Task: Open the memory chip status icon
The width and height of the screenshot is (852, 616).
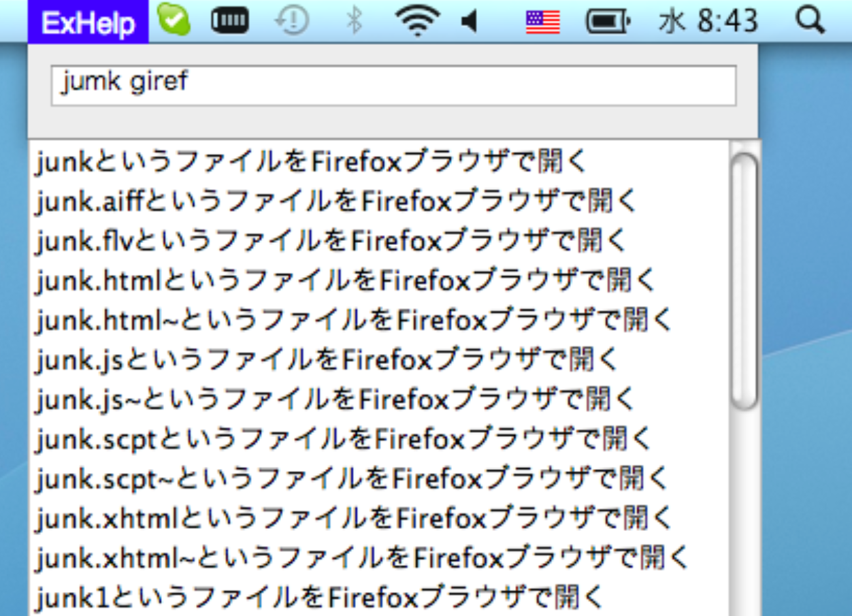Action: 230,21
